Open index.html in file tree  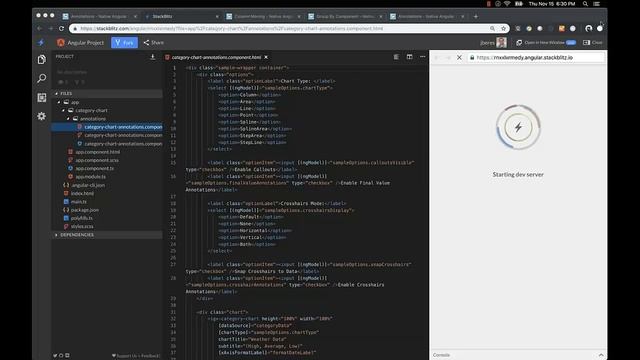coord(82,193)
